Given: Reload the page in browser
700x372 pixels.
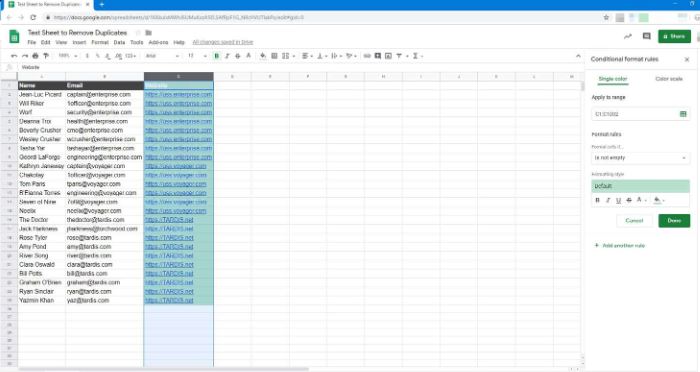Looking at the screenshot, I should [33, 17].
